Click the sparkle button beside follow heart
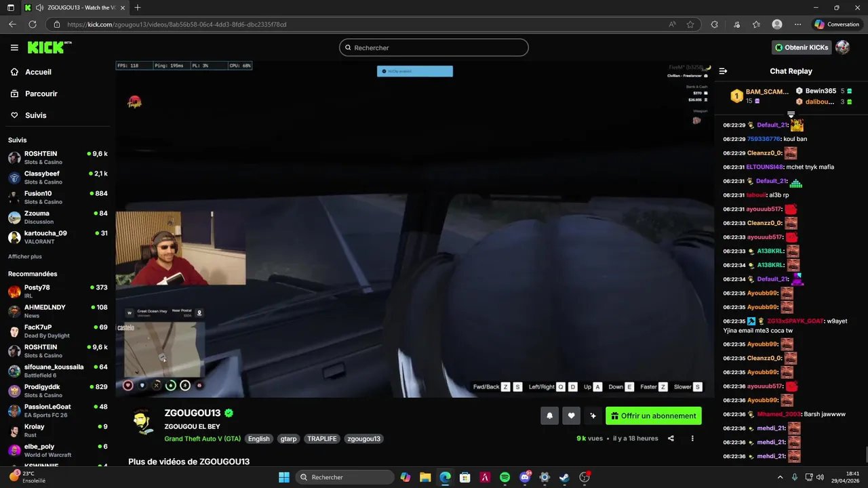Viewport: 868px width, 488px height. click(593, 416)
